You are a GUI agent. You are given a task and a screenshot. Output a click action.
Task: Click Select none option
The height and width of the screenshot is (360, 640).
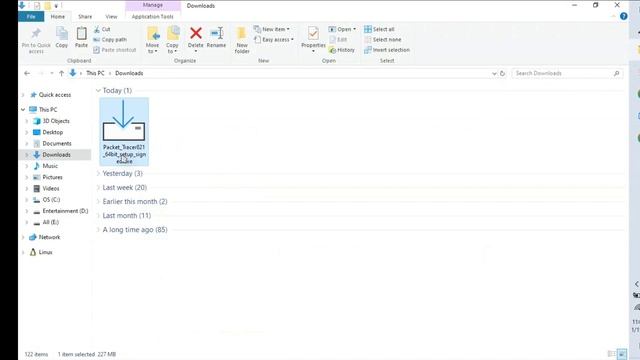click(382, 40)
